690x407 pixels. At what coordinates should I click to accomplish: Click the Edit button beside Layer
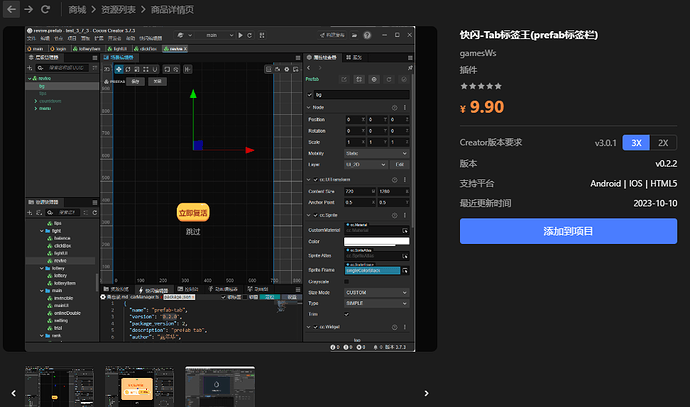399,165
